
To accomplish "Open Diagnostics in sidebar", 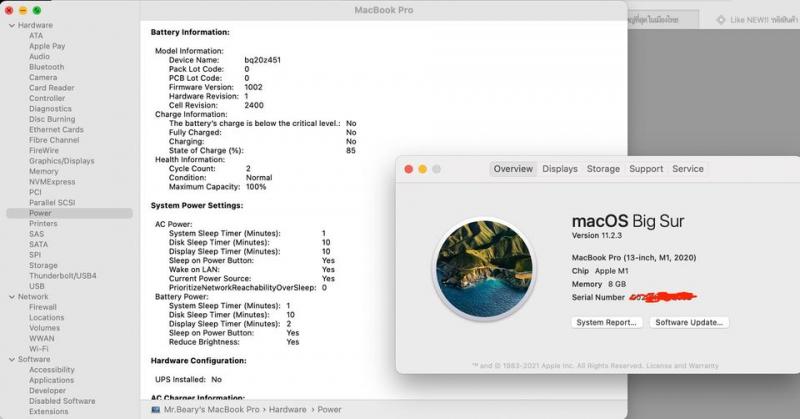I will (50, 109).
